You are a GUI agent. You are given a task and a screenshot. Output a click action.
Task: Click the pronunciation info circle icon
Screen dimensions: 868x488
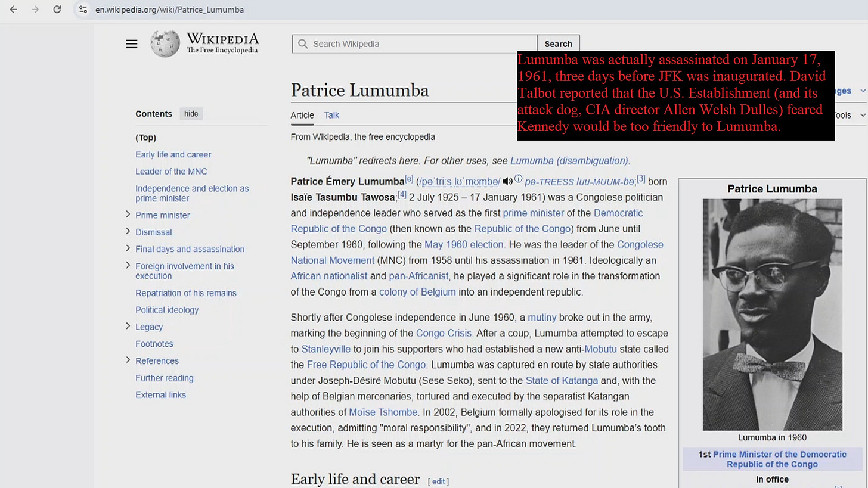point(518,179)
